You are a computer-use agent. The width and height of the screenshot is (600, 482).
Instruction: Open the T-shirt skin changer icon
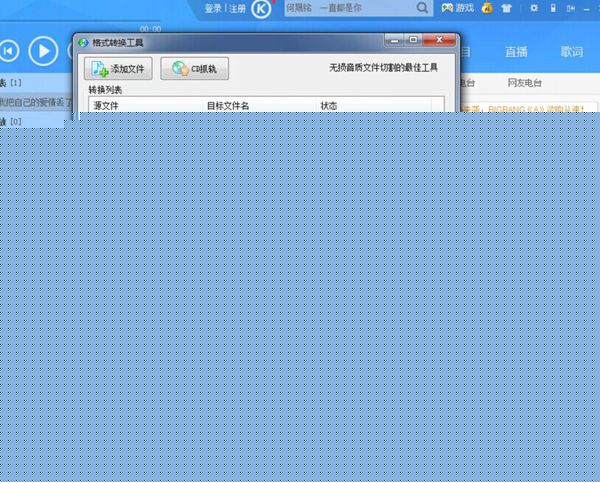point(506,8)
